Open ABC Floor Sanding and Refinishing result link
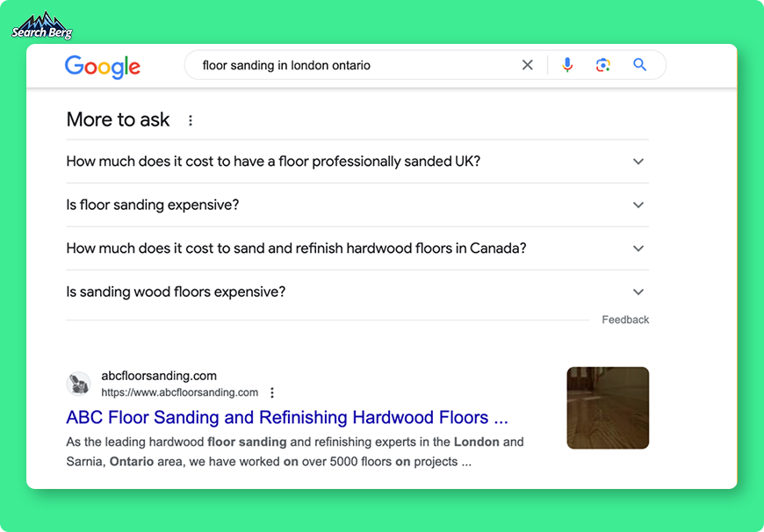Image resolution: width=764 pixels, height=532 pixels. coord(287,418)
